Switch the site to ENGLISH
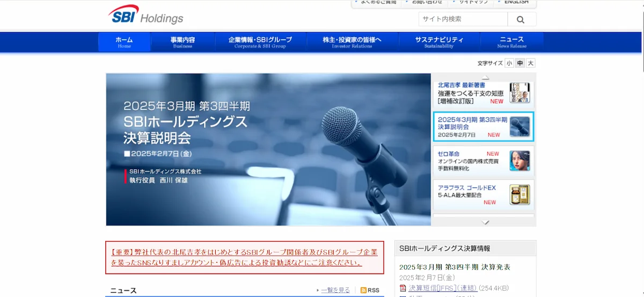Viewport: 644px width, 297px height. pos(515,3)
